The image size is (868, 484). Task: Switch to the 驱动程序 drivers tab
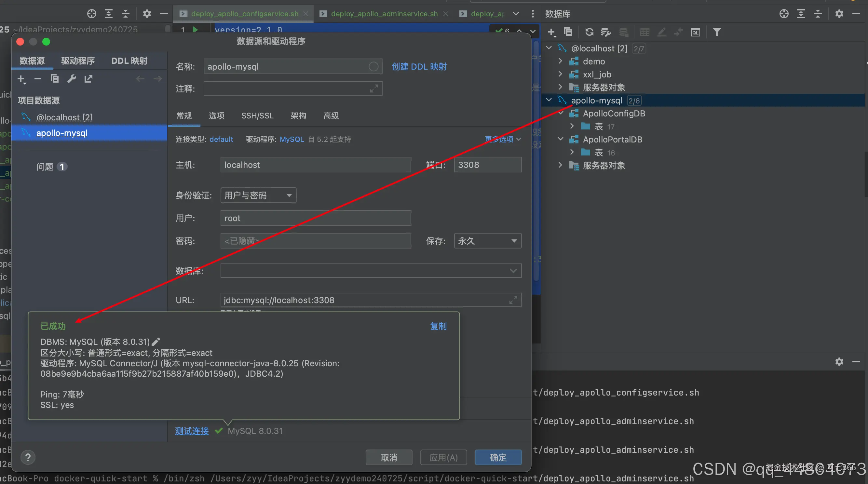(x=78, y=61)
